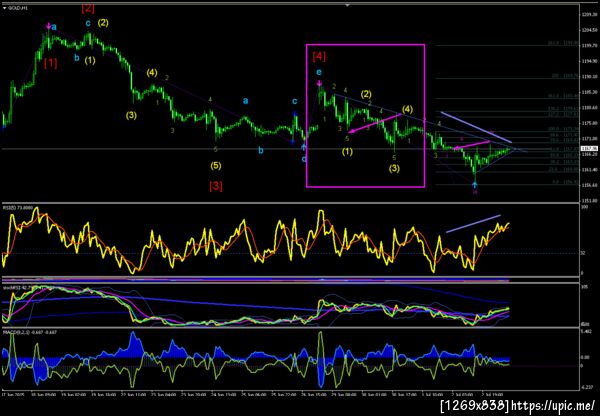The width and height of the screenshot is (600, 416).
Task: Select the cyan 'e' label below [4]
Action: click(319, 72)
